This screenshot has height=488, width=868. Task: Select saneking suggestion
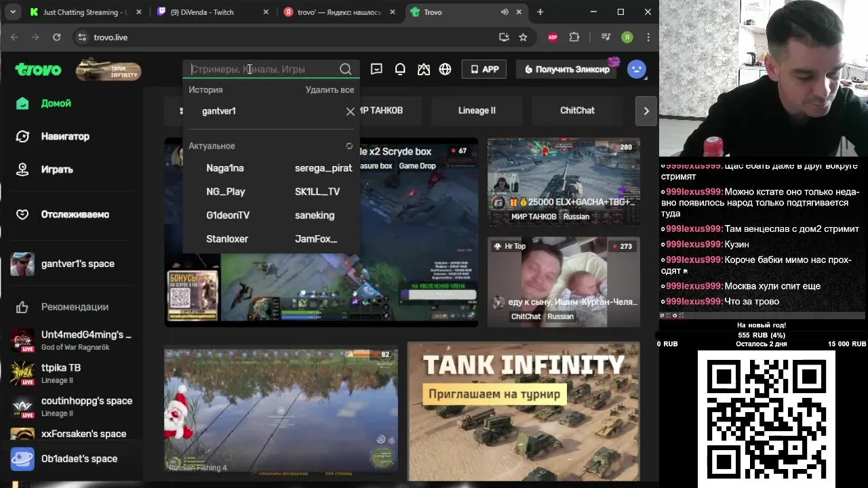[315, 216]
